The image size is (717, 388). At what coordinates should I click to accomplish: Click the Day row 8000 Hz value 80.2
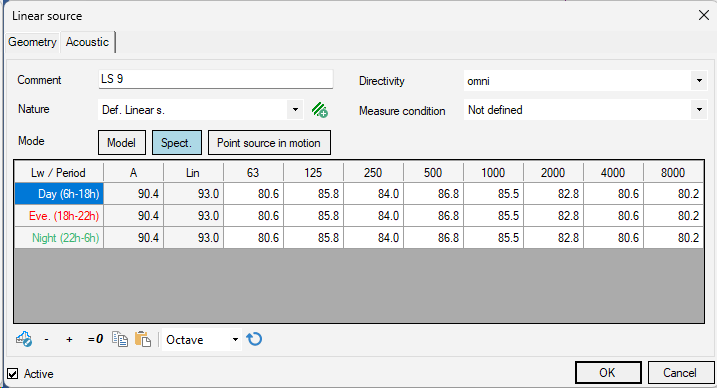pyautogui.click(x=673, y=194)
